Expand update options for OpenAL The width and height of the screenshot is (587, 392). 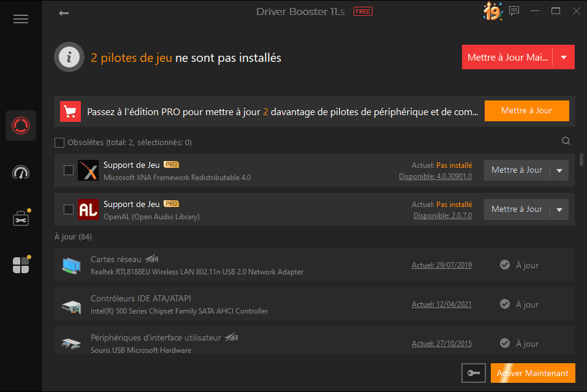click(559, 209)
